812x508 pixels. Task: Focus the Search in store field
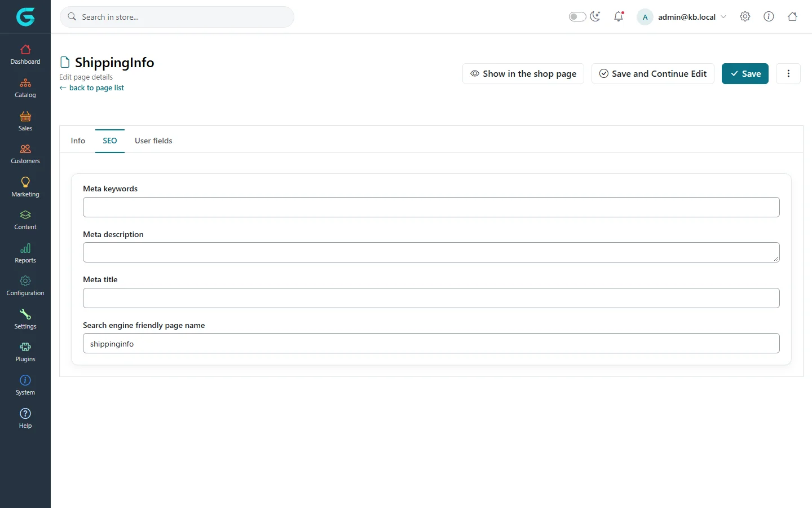coord(177,17)
